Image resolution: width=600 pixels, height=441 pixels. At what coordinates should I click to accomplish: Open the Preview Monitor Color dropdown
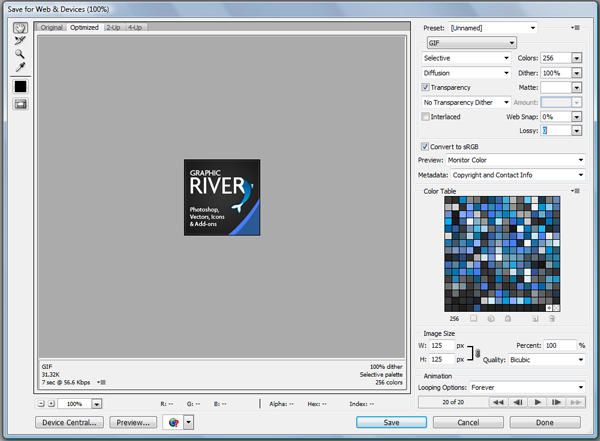tap(515, 160)
